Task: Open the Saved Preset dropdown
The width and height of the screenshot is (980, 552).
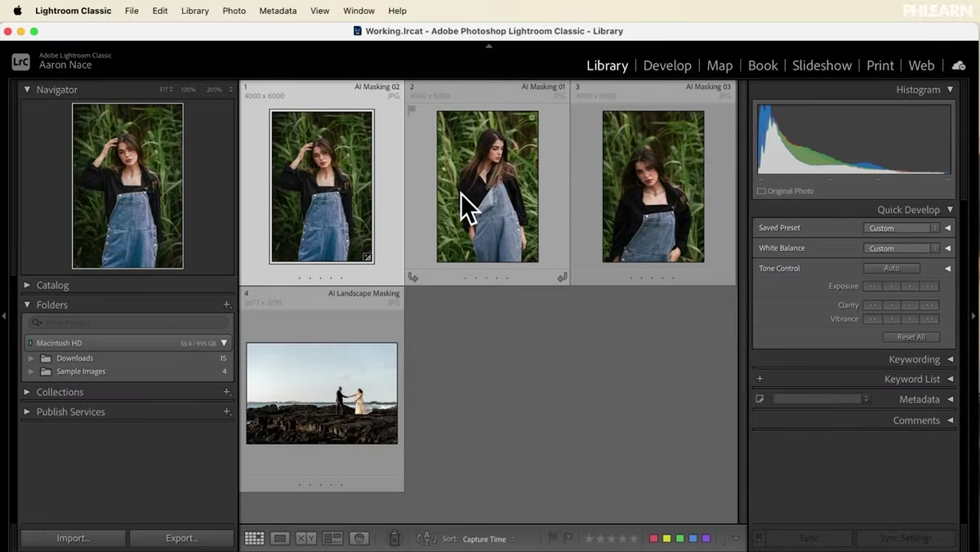Action: tap(902, 228)
